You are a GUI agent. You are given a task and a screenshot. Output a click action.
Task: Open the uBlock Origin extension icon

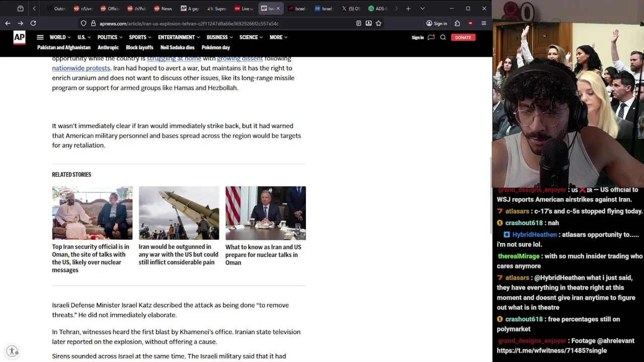(470, 23)
